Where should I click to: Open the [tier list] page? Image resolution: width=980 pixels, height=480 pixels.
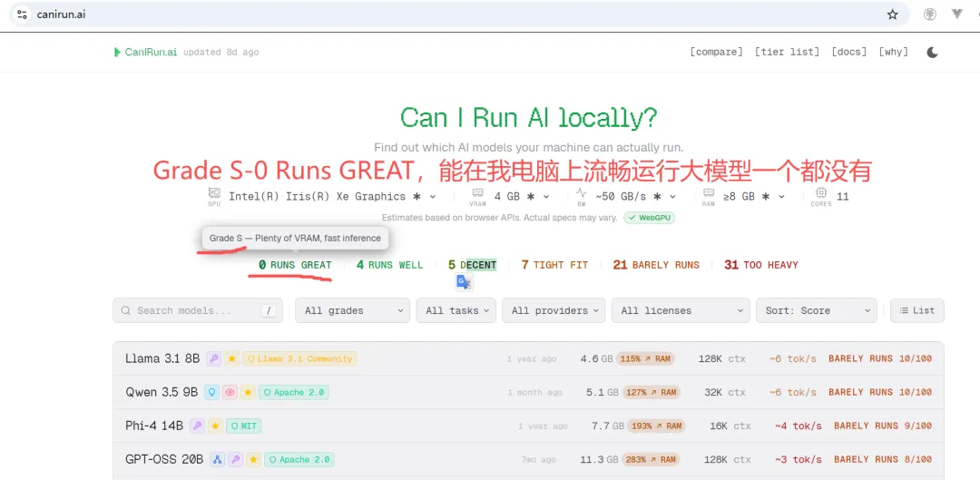coord(787,52)
